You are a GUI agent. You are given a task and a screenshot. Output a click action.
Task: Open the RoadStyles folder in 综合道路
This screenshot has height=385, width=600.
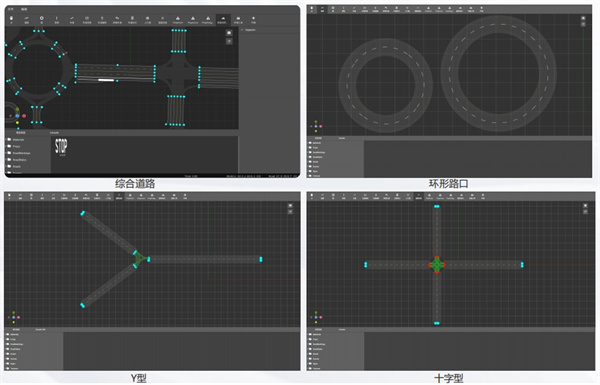(x=17, y=160)
